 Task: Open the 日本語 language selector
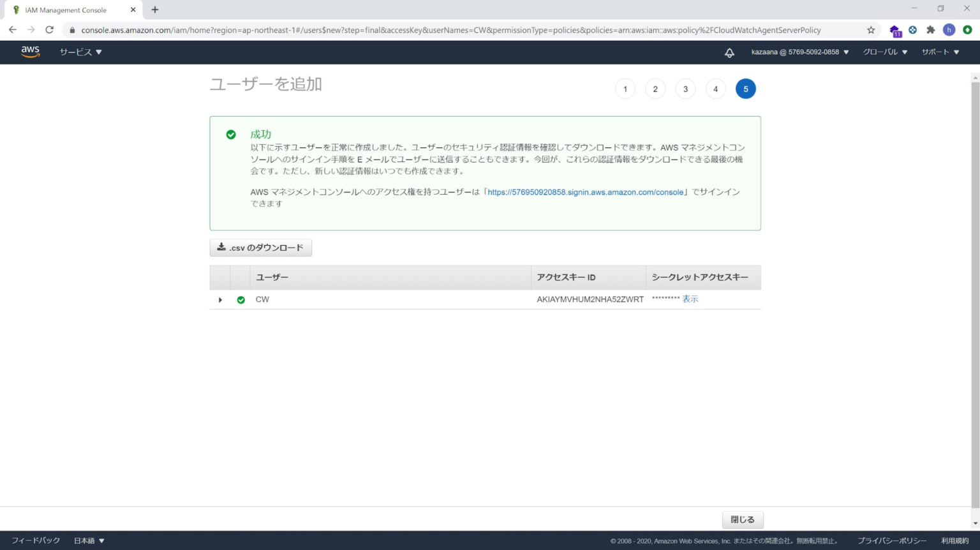[x=89, y=540]
